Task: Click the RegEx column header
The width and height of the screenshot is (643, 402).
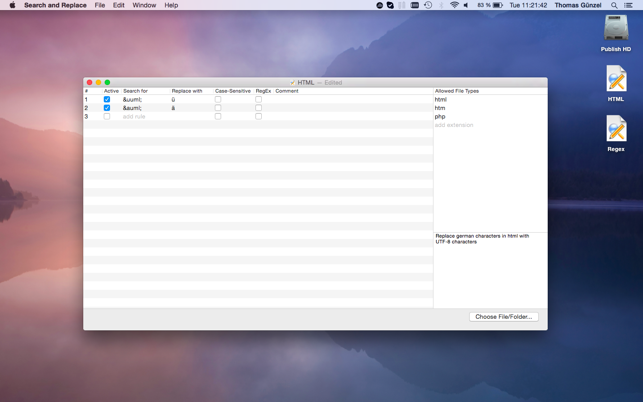Action: pyautogui.click(x=263, y=91)
